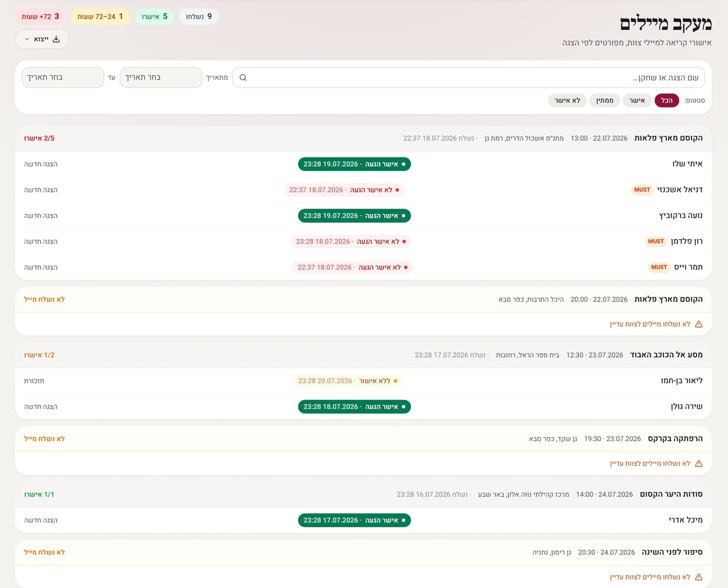Open סודות היער הקסום show header
The image size is (728, 588).
click(x=363, y=495)
